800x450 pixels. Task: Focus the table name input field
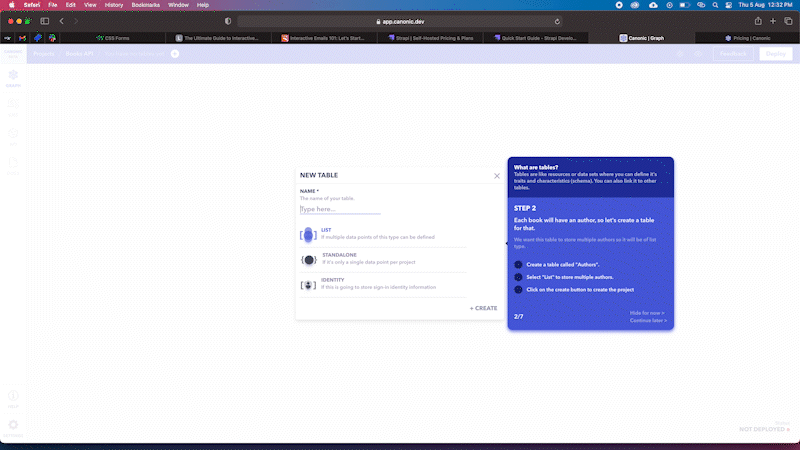tap(340, 209)
